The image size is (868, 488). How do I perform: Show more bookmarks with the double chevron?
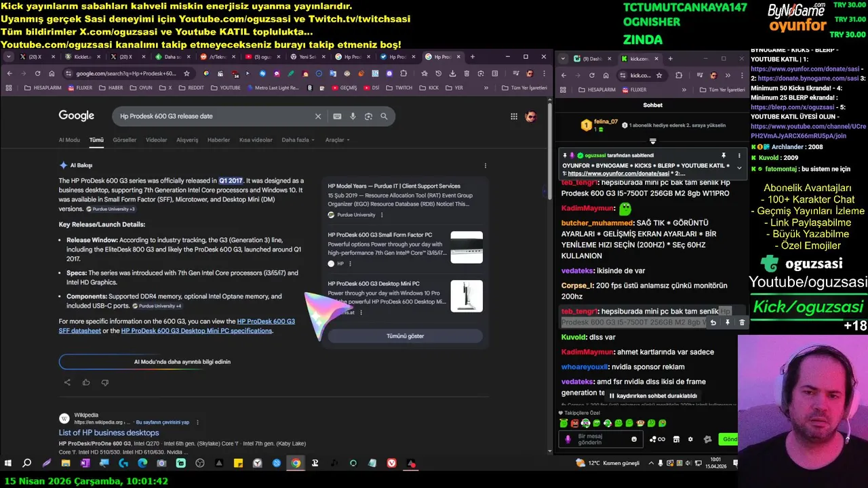[486, 88]
